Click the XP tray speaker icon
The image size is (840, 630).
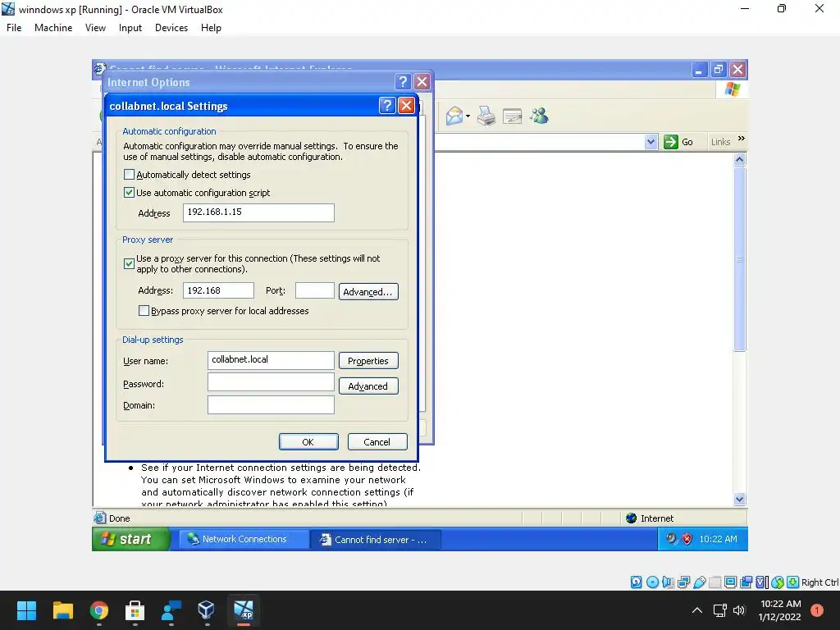[671, 538]
